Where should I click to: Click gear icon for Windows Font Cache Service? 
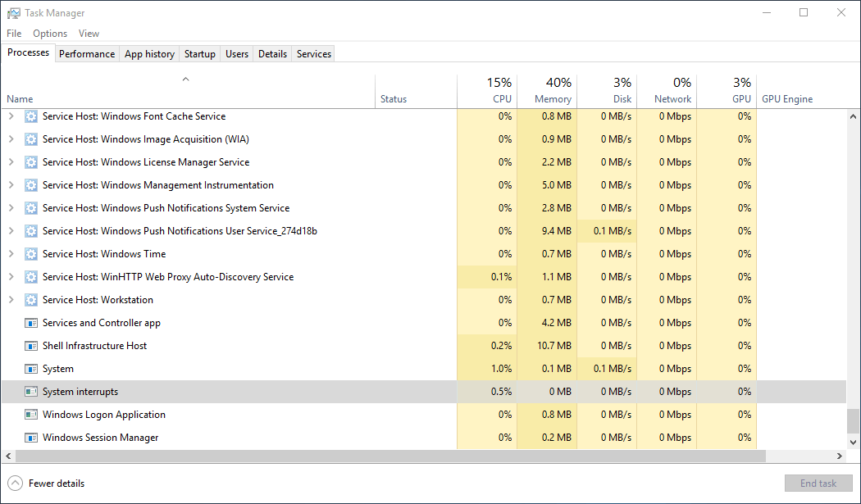click(x=31, y=116)
